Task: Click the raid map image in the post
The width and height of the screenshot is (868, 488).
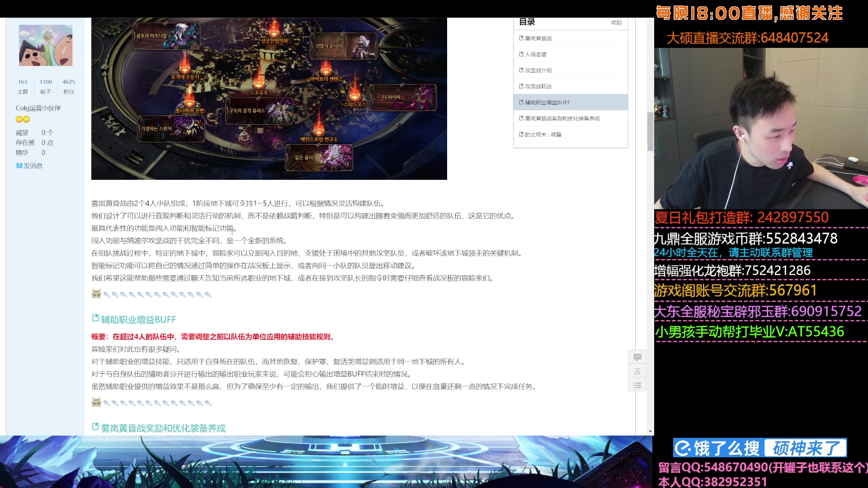Action: [269, 99]
